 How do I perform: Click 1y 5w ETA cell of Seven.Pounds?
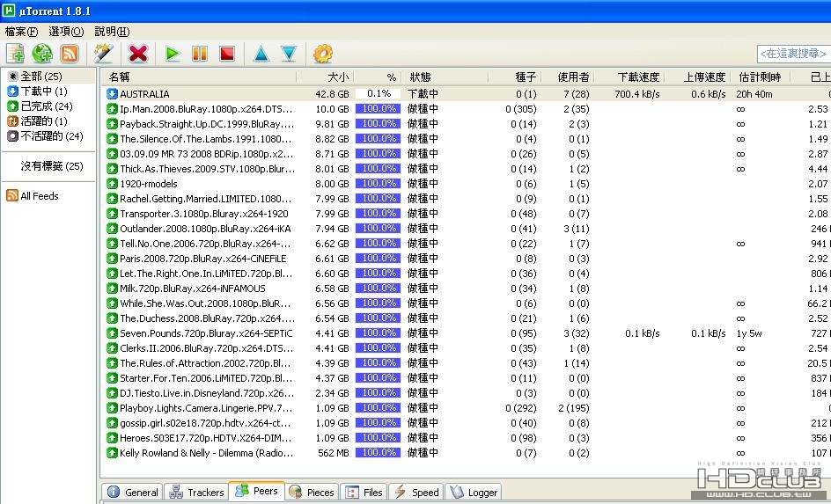749,333
